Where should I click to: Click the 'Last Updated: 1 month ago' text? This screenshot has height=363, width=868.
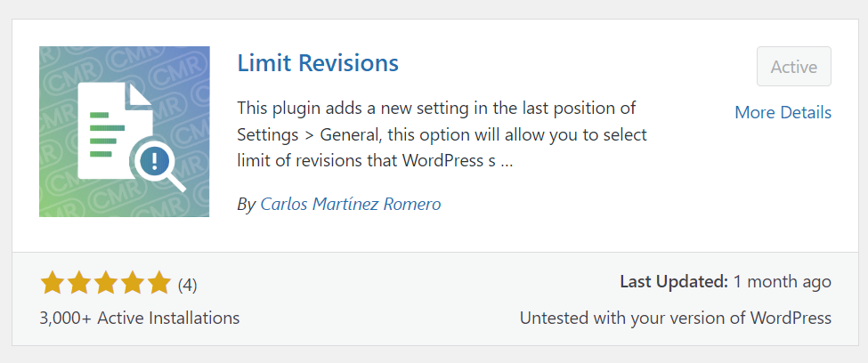[x=726, y=282]
